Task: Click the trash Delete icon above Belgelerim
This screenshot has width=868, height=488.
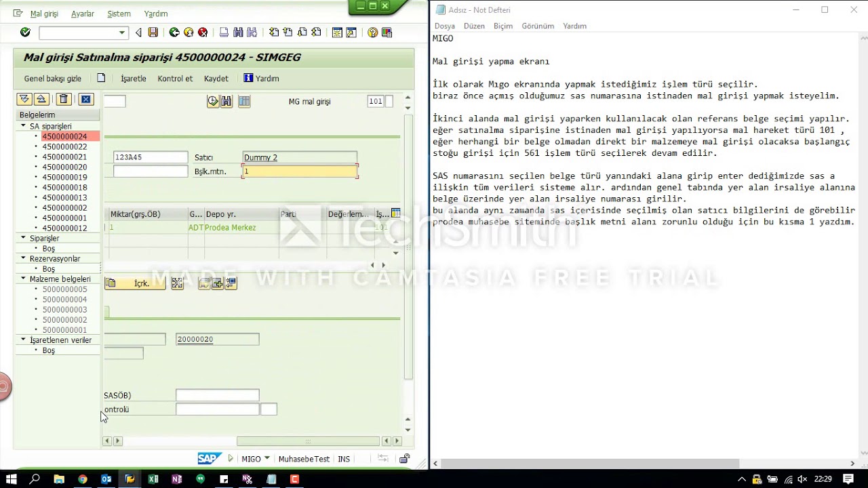Action: (63, 100)
